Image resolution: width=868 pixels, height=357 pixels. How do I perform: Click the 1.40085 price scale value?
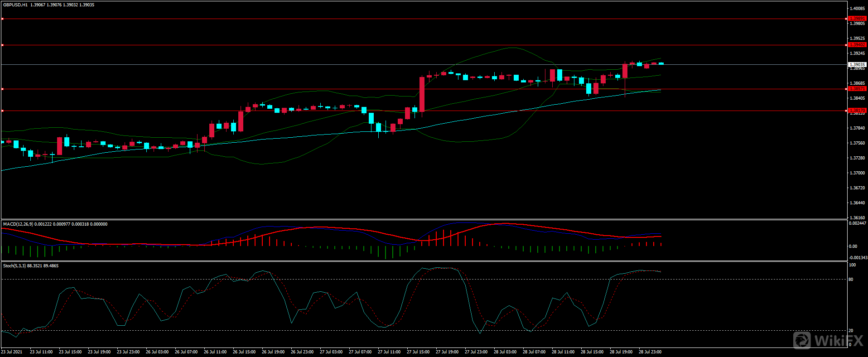click(x=857, y=9)
